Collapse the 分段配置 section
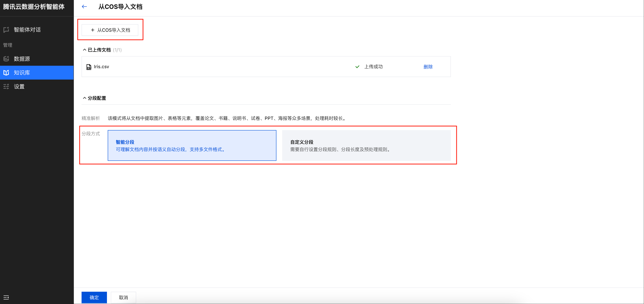644x304 pixels. (x=84, y=98)
